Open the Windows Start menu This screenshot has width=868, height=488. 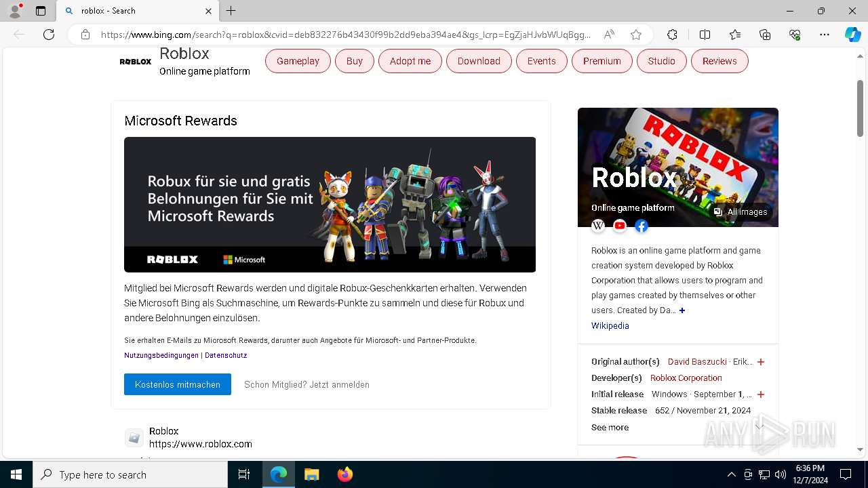coord(16,474)
